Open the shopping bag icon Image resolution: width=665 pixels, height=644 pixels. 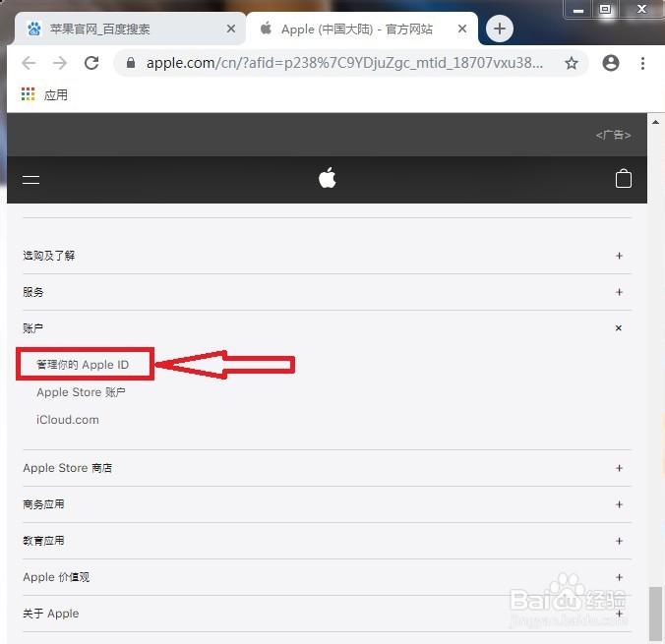(x=623, y=179)
